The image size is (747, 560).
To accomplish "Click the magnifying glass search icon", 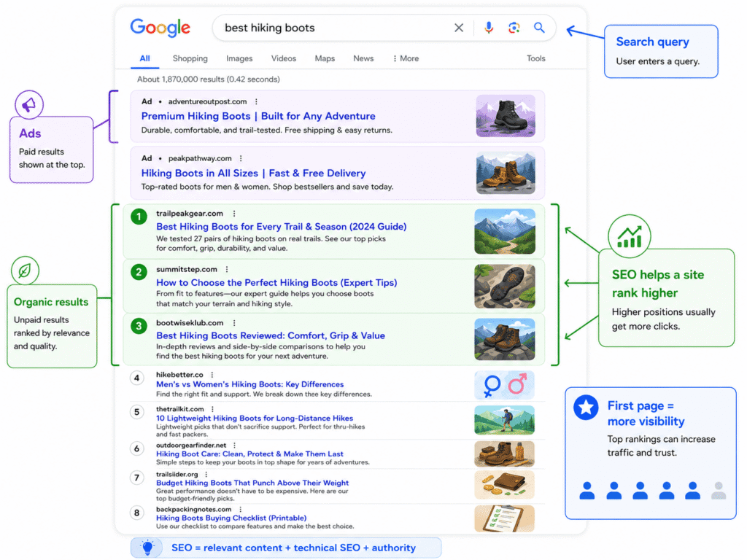I will pos(539,28).
